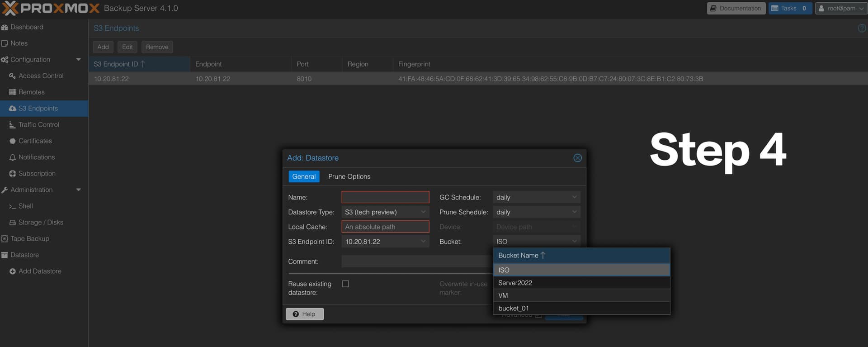Enable Reuse existing datastore checkbox
This screenshot has width=868, height=347.
(345, 284)
